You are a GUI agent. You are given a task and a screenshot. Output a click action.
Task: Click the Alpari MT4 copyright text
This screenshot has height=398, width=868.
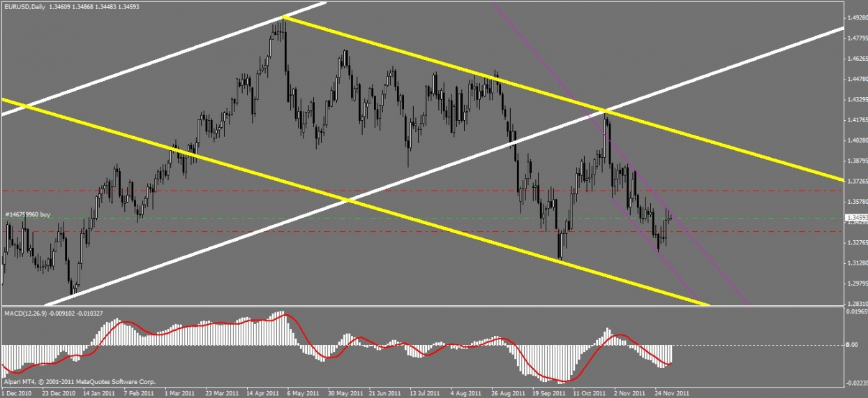(78, 383)
